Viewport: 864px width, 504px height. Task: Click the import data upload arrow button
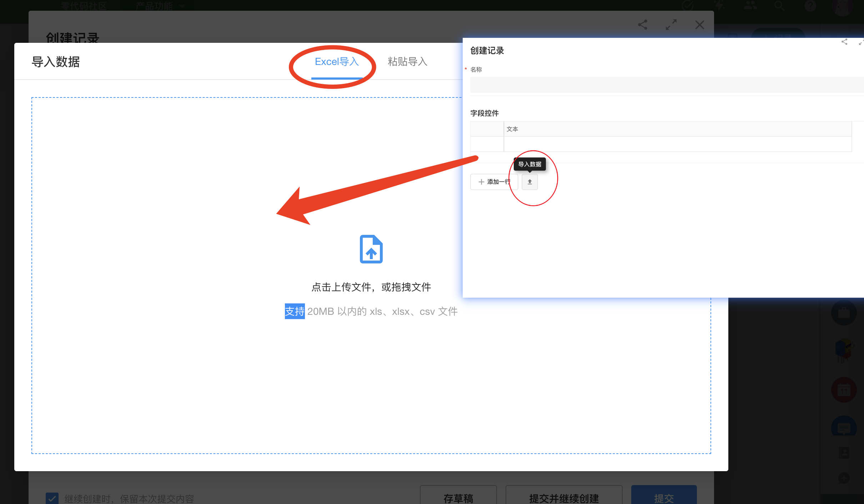pos(530,182)
